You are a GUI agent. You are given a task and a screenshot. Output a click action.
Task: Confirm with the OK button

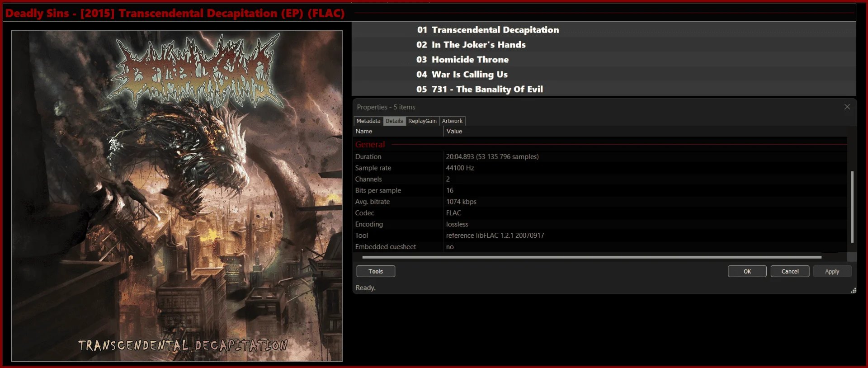(747, 271)
